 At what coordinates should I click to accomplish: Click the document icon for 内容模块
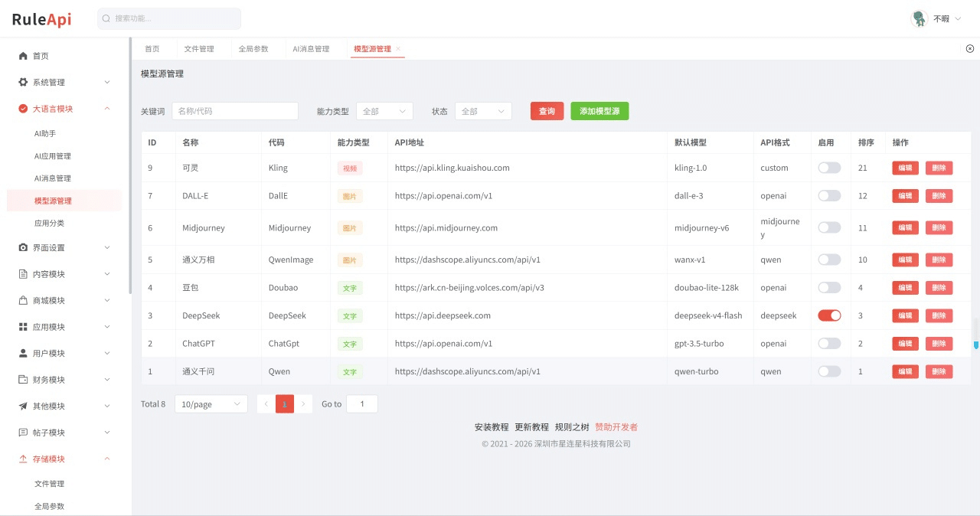[x=23, y=274]
